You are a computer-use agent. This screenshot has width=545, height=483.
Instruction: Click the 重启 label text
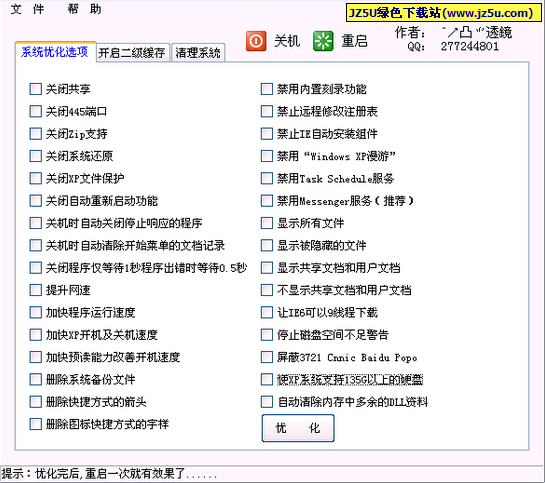point(354,41)
